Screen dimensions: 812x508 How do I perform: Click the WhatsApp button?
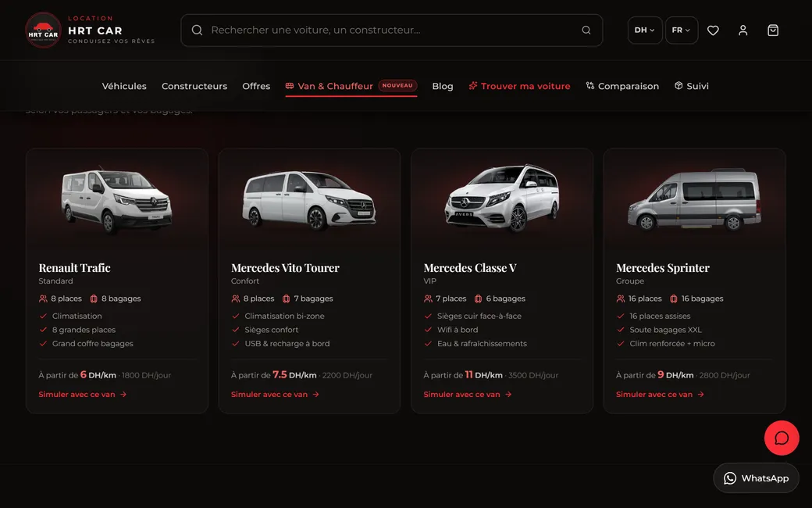[x=756, y=478]
